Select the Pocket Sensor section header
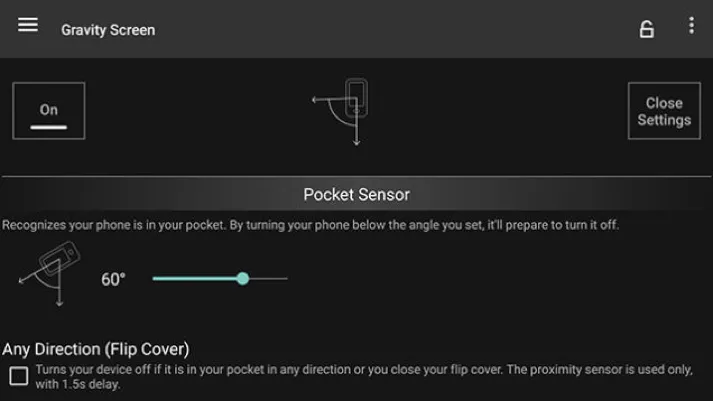This screenshot has width=713, height=401. click(356, 194)
